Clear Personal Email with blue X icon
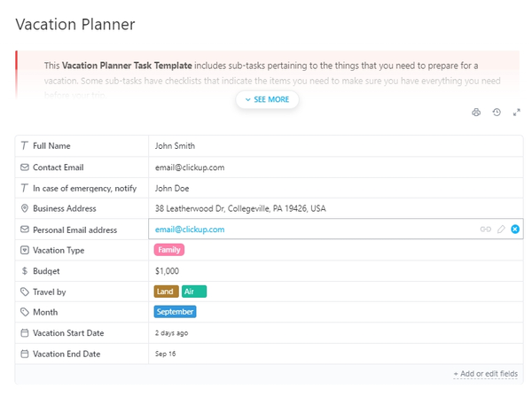Screen dimensions: 532x397 click(x=515, y=229)
